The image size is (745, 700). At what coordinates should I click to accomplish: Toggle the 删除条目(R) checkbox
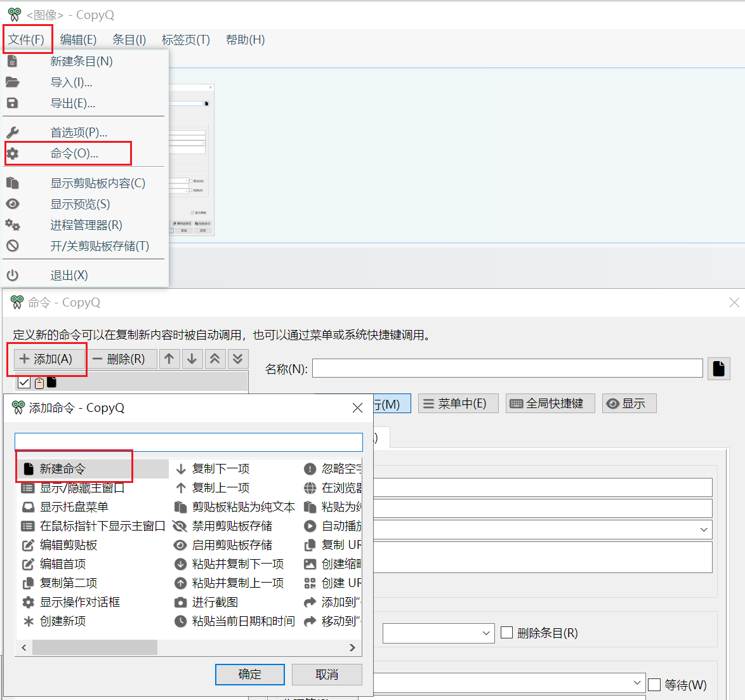[x=507, y=633]
